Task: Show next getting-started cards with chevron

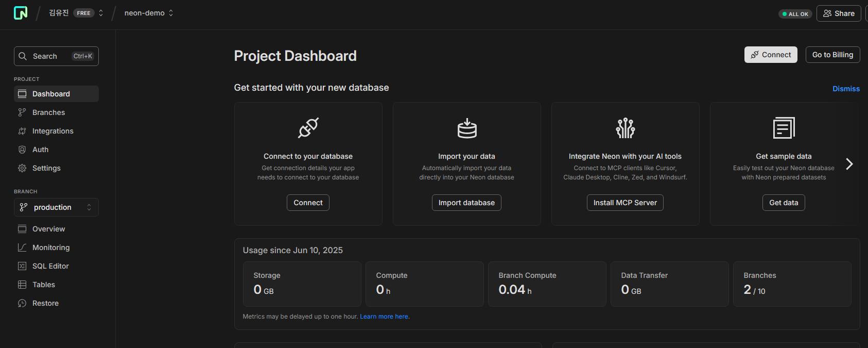Action: (x=849, y=164)
